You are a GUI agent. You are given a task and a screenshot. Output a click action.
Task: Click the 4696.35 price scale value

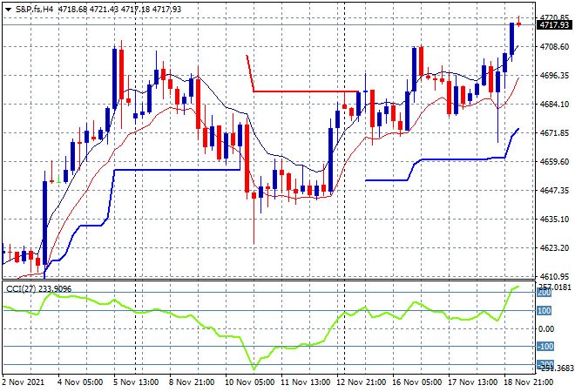pyautogui.click(x=554, y=75)
